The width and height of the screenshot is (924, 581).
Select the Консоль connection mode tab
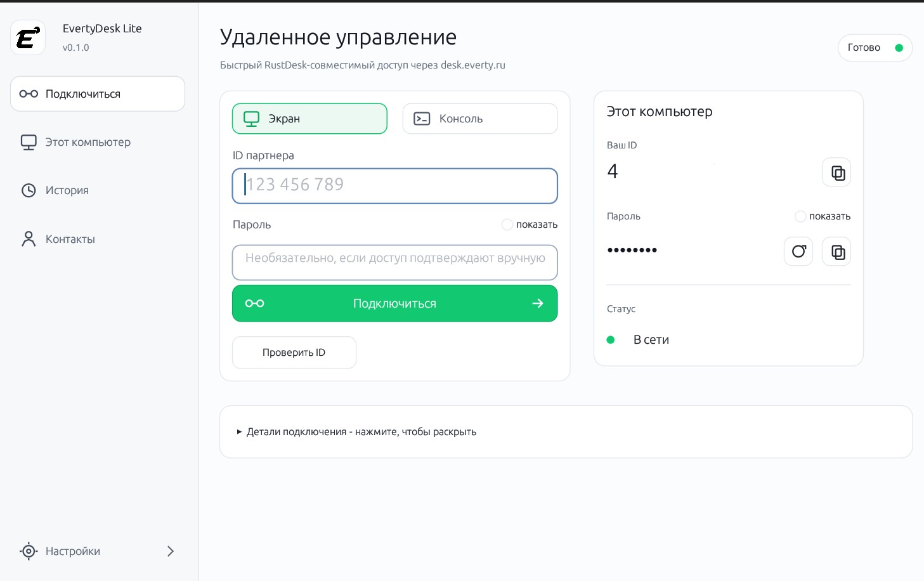tap(480, 119)
